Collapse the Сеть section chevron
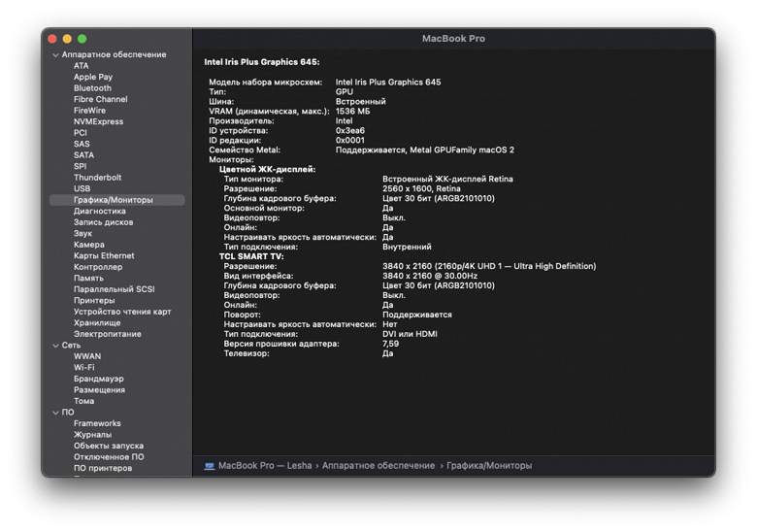 tap(55, 346)
